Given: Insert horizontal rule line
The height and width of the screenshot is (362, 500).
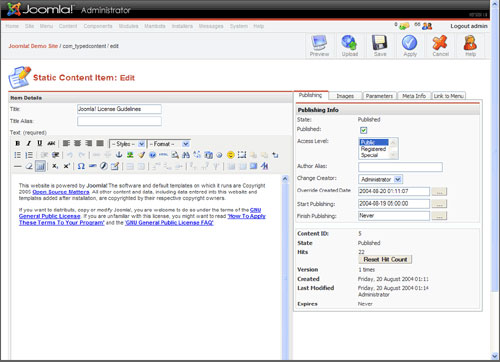Looking at the screenshot, I should coord(18,166).
